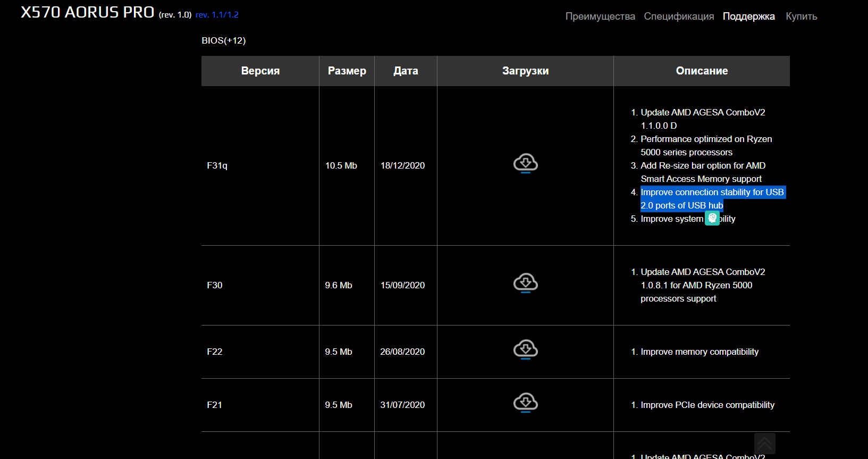Switch to rev. 1.1/1.2 link
The width and height of the screenshot is (868, 459).
click(217, 15)
